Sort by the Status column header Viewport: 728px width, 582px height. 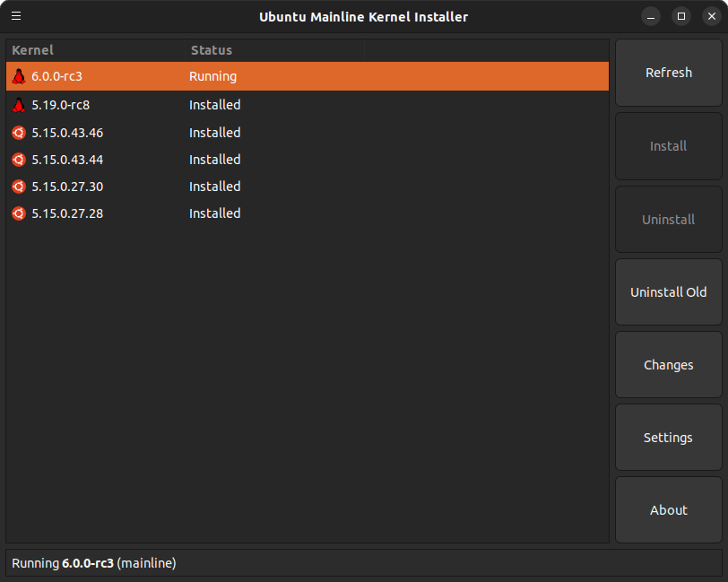(275, 50)
